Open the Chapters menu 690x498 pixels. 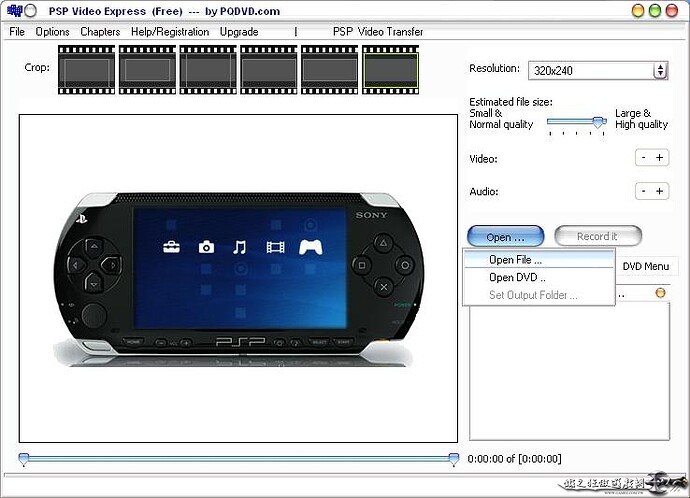click(100, 32)
